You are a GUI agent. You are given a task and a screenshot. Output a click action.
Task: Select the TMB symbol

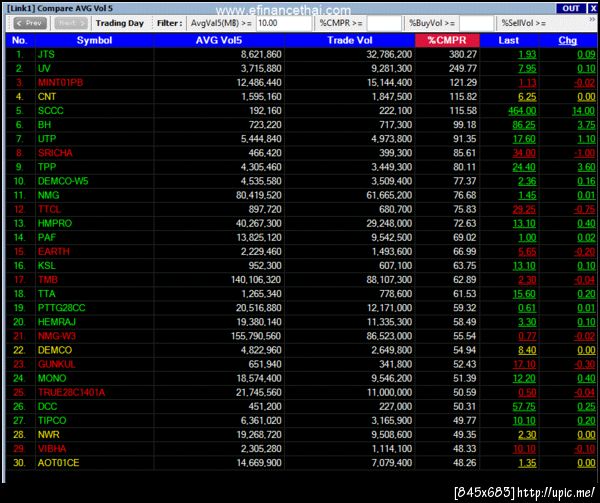click(x=48, y=280)
